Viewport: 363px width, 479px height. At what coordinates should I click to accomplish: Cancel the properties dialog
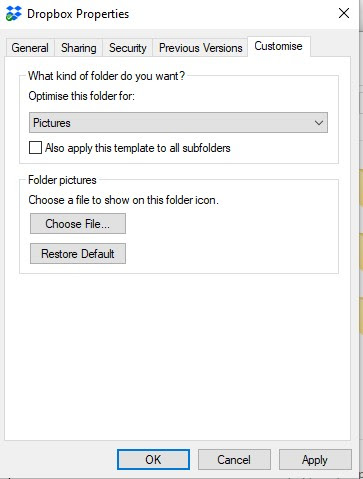(x=234, y=460)
